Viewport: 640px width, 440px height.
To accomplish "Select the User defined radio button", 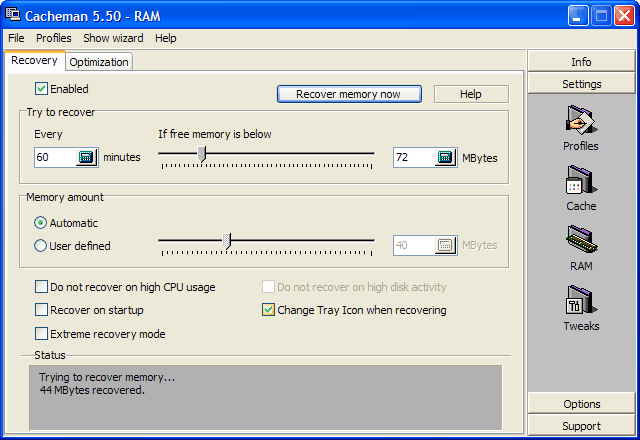I will 40,246.
